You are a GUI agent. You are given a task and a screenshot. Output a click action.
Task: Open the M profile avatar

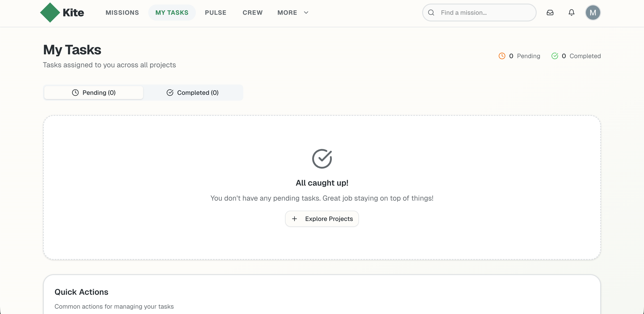click(593, 13)
